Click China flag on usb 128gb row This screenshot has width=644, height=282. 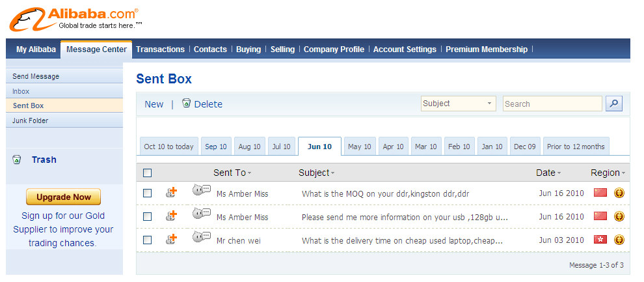pos(600,216)
